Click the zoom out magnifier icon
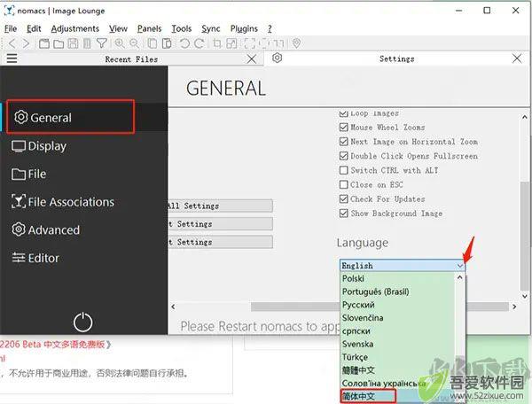 [135, 43]
